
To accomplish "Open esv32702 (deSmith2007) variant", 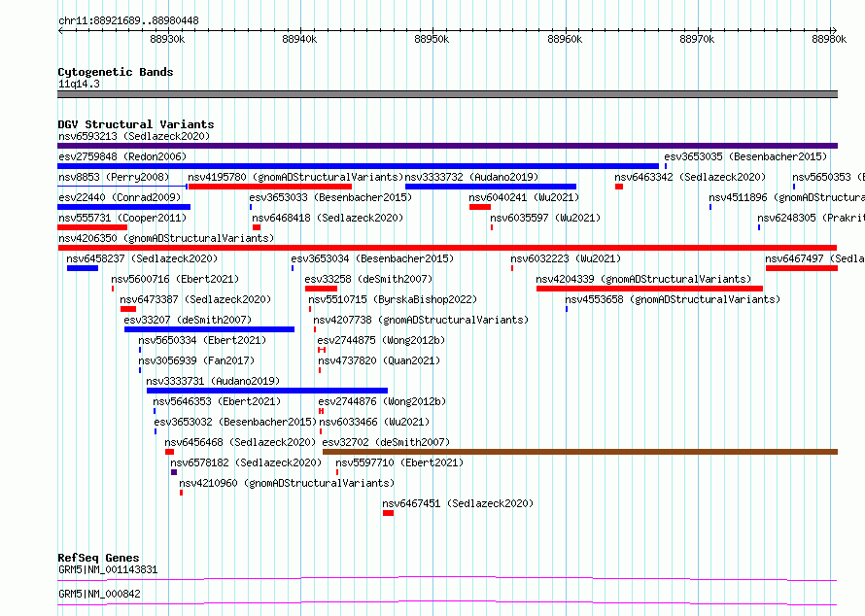I will [x=386, y=442].
